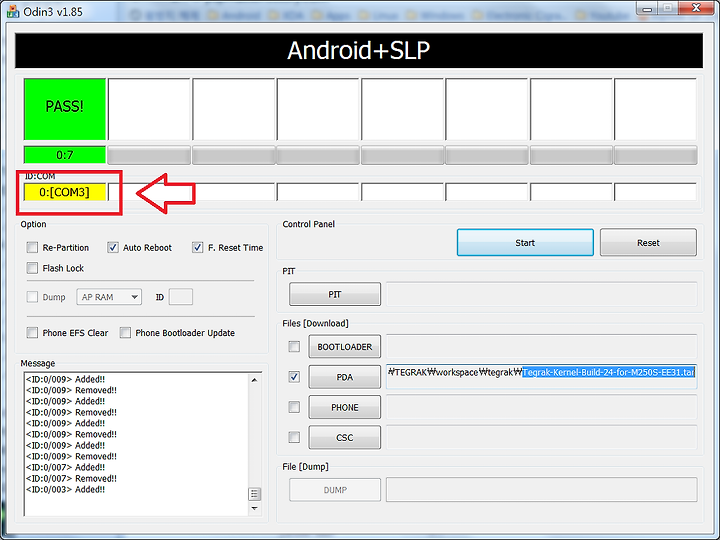This screenshot has width=720, height=540.
Task: Click the dump ID input box
Action: (x=180, y=297)
